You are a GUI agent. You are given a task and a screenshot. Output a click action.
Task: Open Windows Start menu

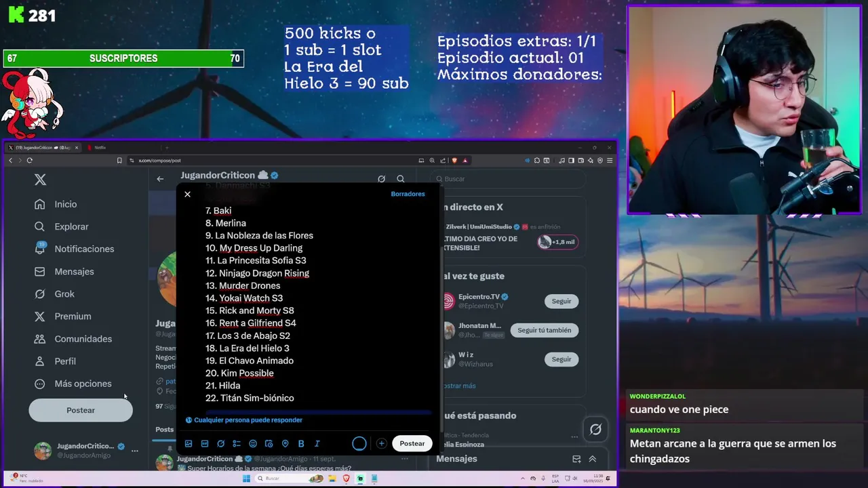pos(247,479)
